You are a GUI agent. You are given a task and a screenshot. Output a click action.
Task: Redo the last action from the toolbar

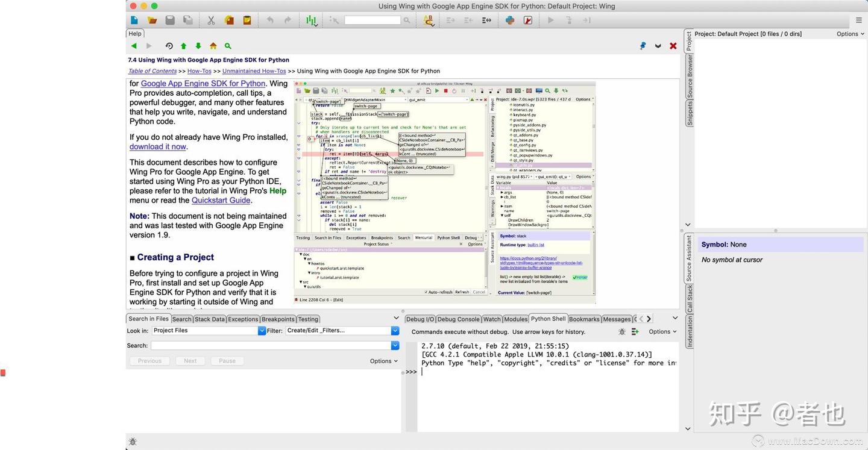[x=288, y=20]
